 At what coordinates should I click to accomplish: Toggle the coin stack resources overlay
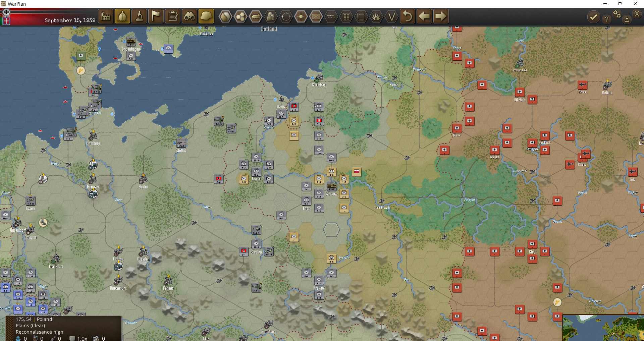pyautogui.click(x=271, y=16)
